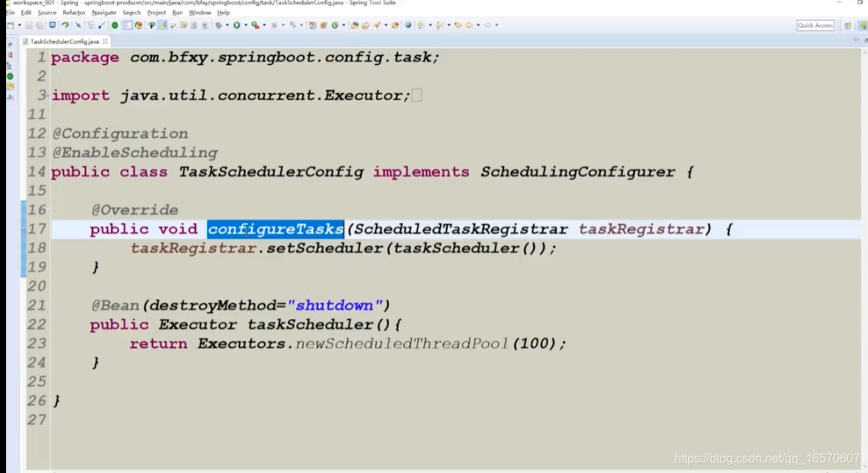The image size is (868, 473).
Task: Click newScheduledThreadPool method call
Action: tap(402, 344)
